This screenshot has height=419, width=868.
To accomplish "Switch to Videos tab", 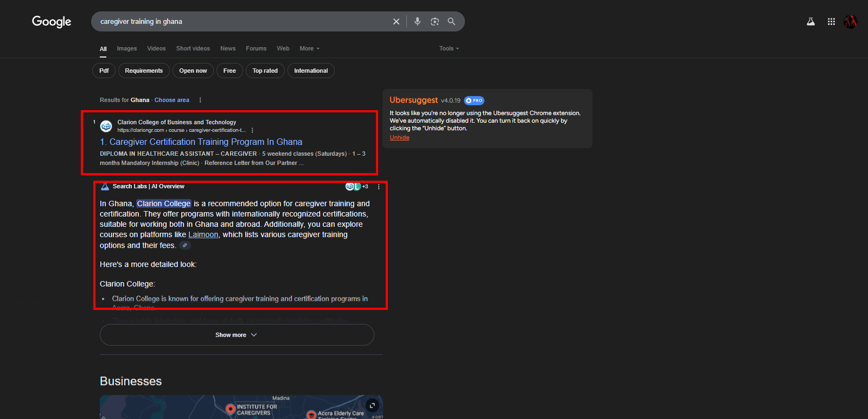I will 156,49.
